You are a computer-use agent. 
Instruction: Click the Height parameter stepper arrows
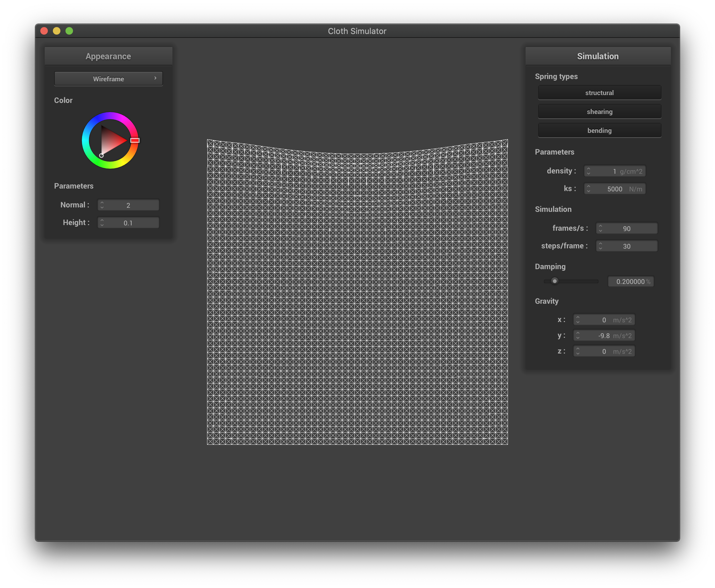coord(102,223)
